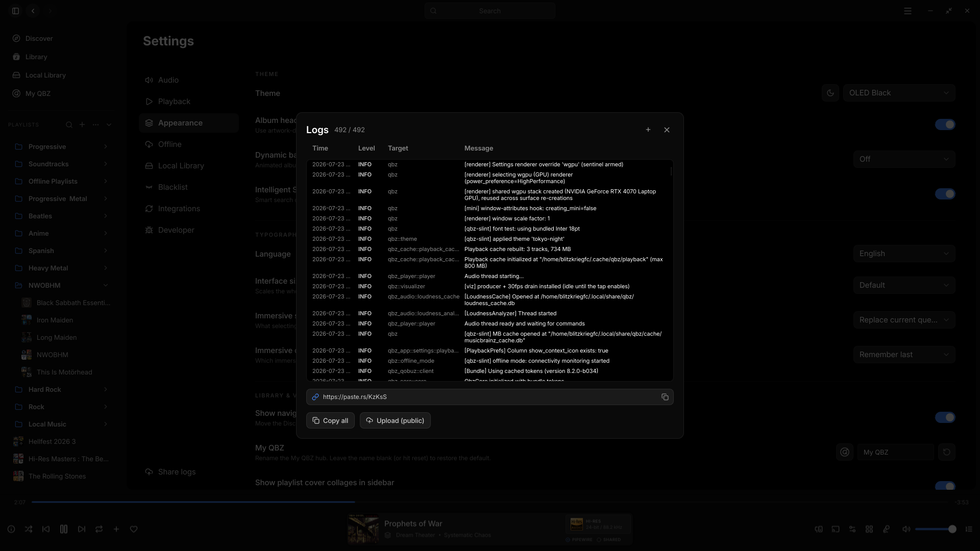Image resolution: width=980 pixels, height=551 pixels.
Task: Open This Is Motörhead playlist
Action: pyautogui.click(x=65, y=372)
